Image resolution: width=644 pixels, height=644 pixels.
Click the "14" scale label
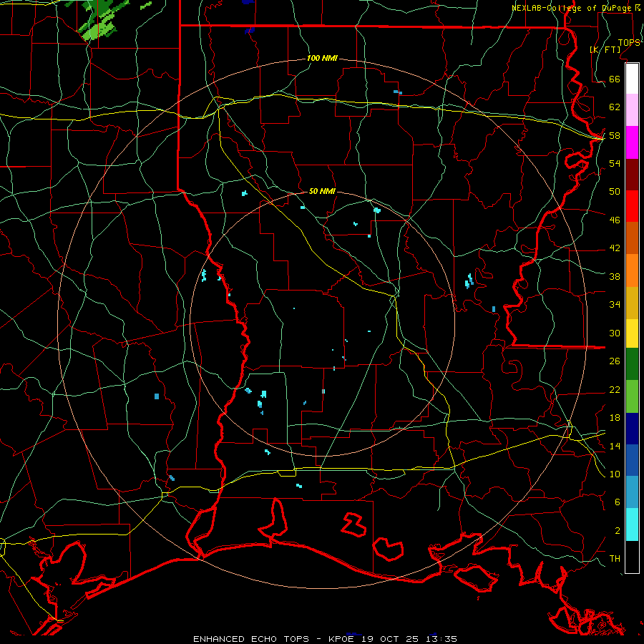[615, 446]
